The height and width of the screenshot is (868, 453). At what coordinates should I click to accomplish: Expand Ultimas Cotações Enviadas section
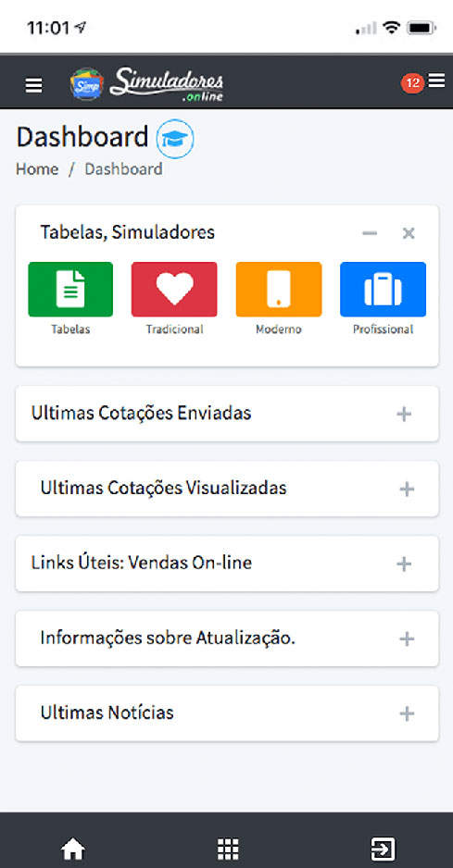[404, 414]
